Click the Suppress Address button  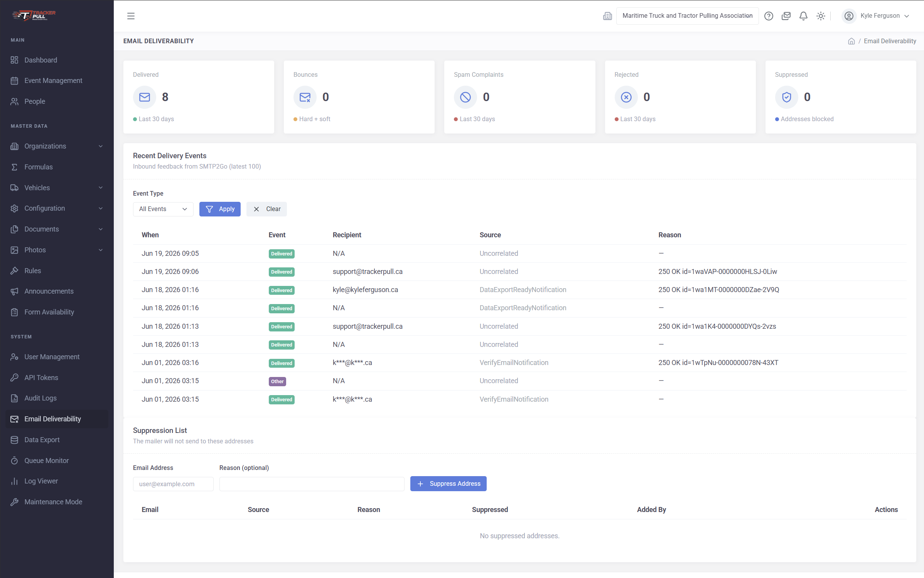click(x=448, y=484)
